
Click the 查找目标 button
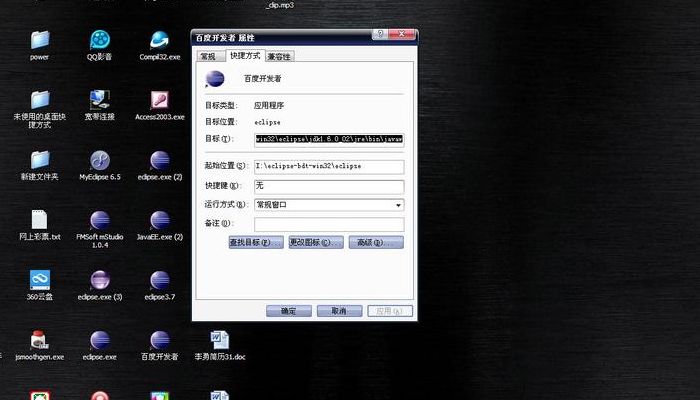256,242
